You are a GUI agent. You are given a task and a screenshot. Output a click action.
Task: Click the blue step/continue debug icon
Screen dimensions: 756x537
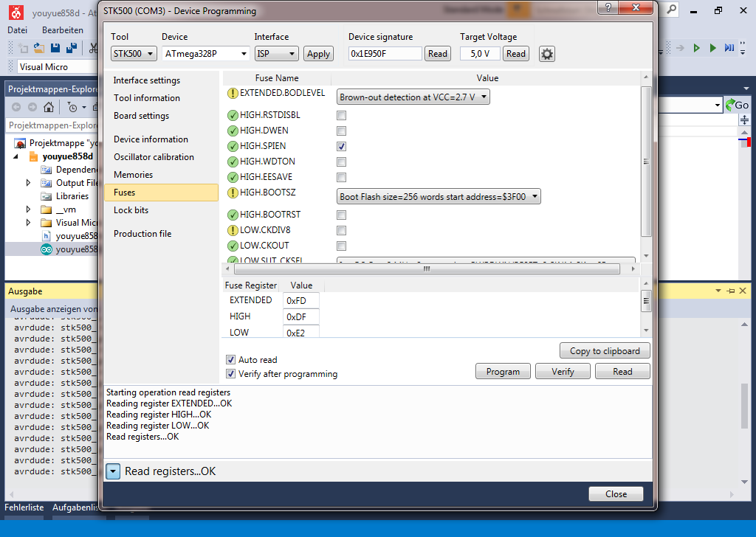(729, 48)
